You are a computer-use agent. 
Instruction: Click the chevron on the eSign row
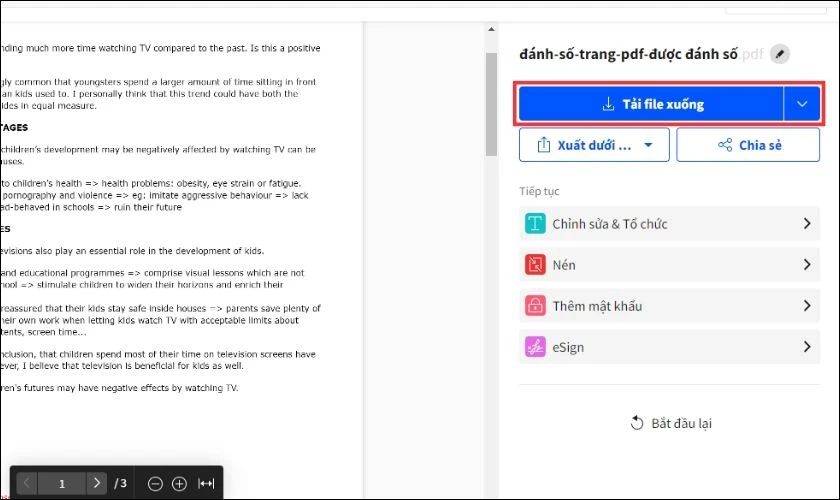click(807, 347)
